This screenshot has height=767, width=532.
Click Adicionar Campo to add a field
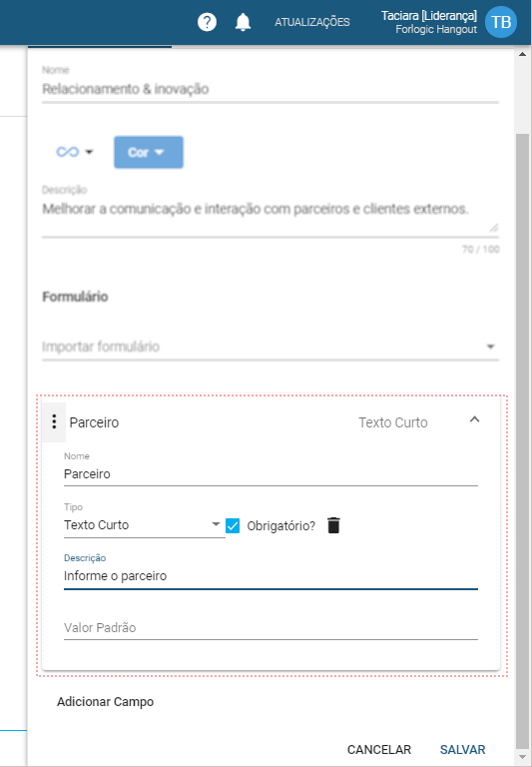pos(105,702)
